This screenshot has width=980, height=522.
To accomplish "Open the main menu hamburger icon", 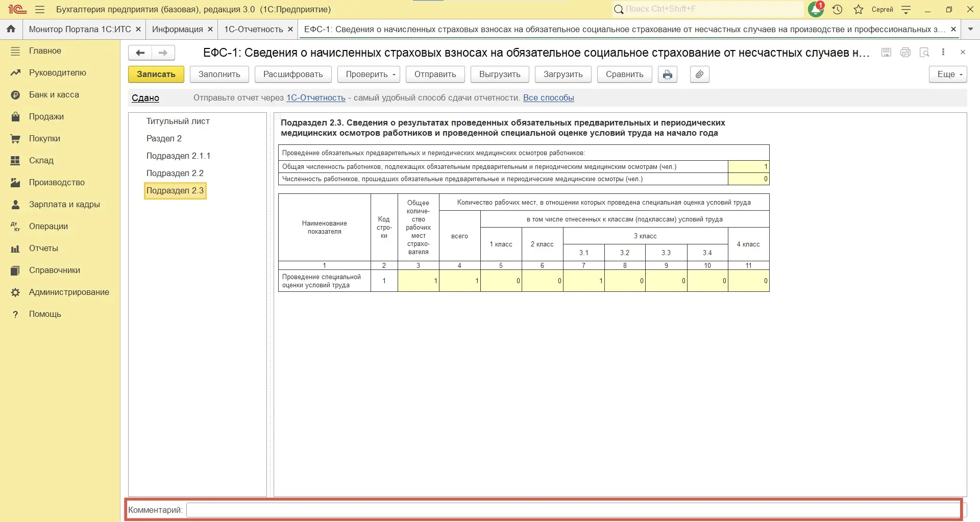I will [40, 9].
